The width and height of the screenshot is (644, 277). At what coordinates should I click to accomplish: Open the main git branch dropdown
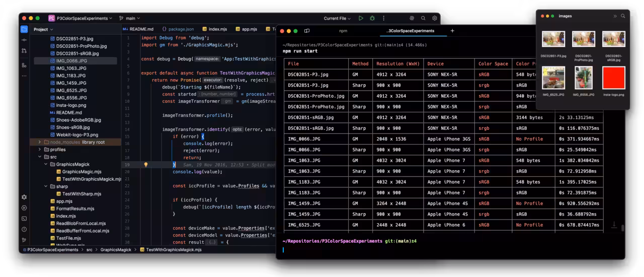[x=130, y=18]
